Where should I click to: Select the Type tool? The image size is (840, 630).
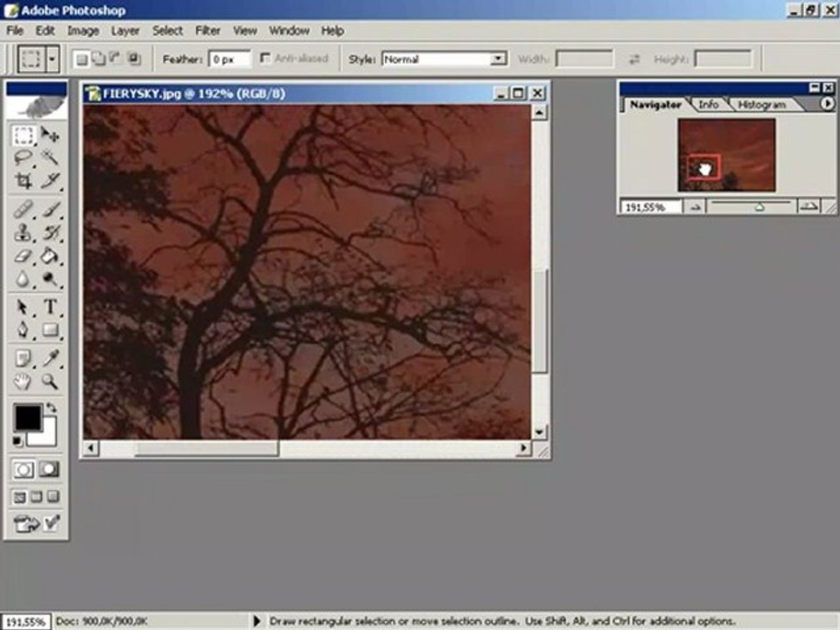coord(50,307)
